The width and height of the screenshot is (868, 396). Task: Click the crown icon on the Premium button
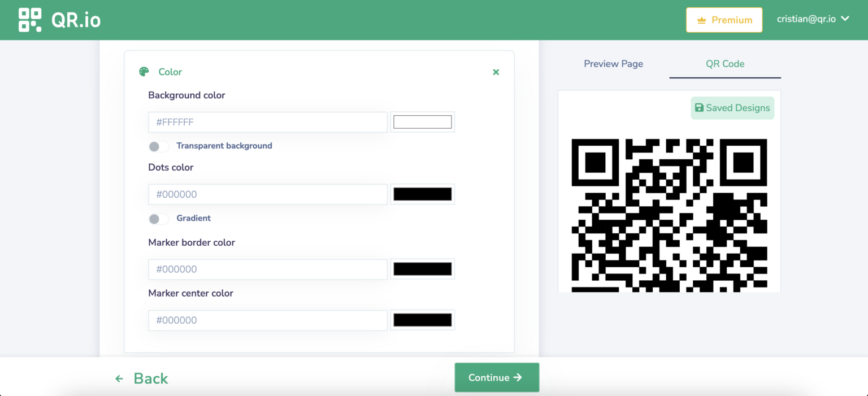point(702,19)
